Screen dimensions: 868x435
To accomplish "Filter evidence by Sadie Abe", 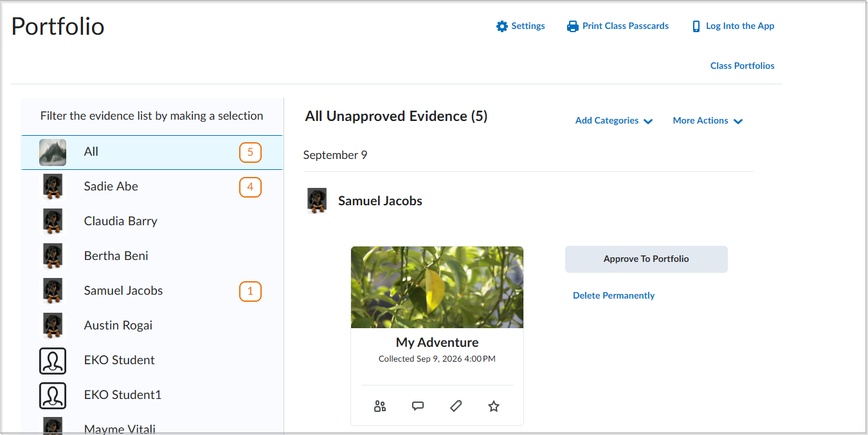I will pos(152,187).
